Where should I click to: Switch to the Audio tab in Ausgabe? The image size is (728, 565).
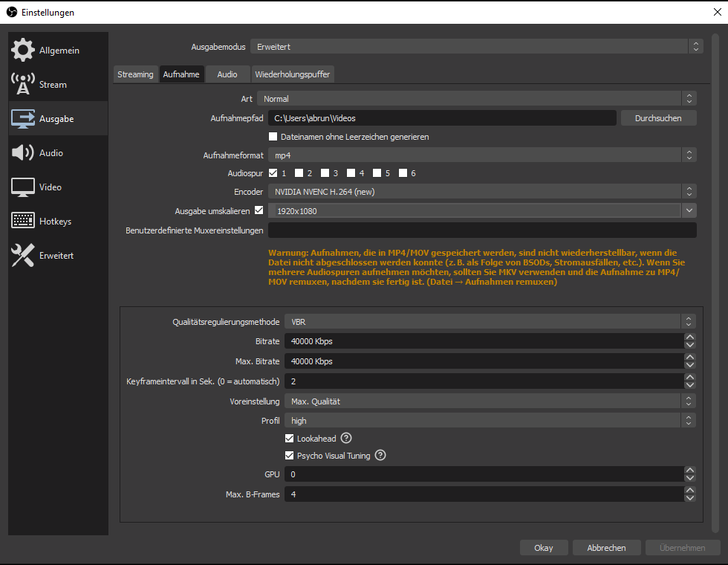click(227, 74)
